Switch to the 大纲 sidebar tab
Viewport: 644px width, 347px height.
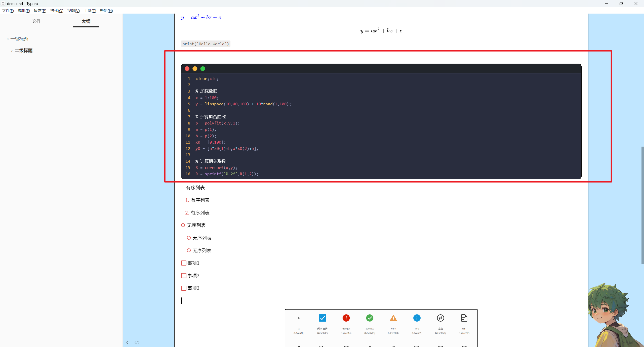(x=86, y=21)
